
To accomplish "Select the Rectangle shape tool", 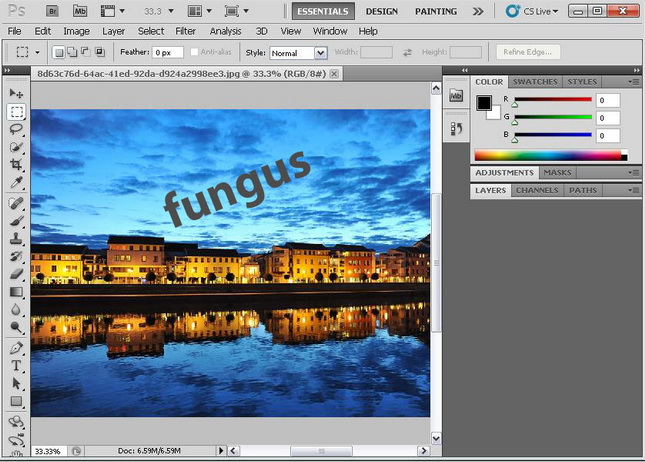I will tap(16, 401).
